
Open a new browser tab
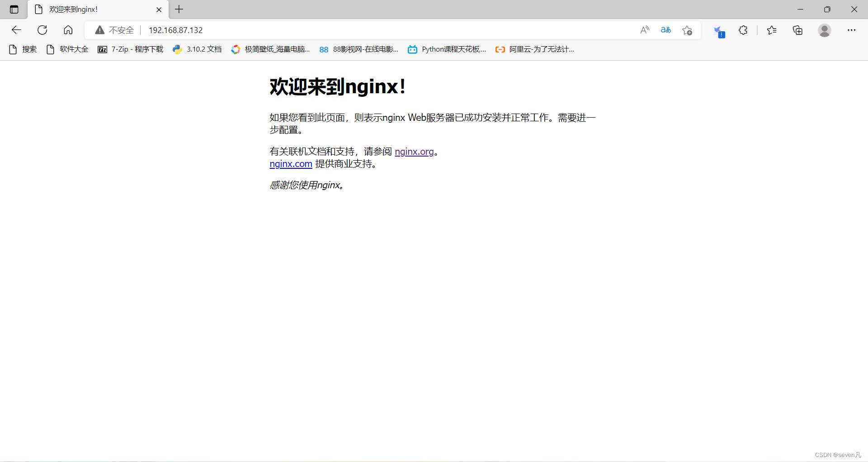tap(179, 9)
